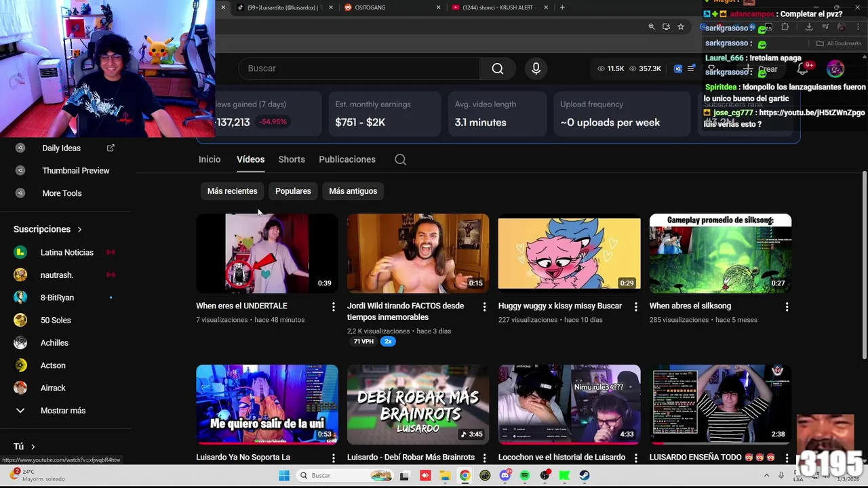Open options for Huggy wuggy x kissy missy
The height and width of the screenshot is (488, 868).
coord(635,307)
